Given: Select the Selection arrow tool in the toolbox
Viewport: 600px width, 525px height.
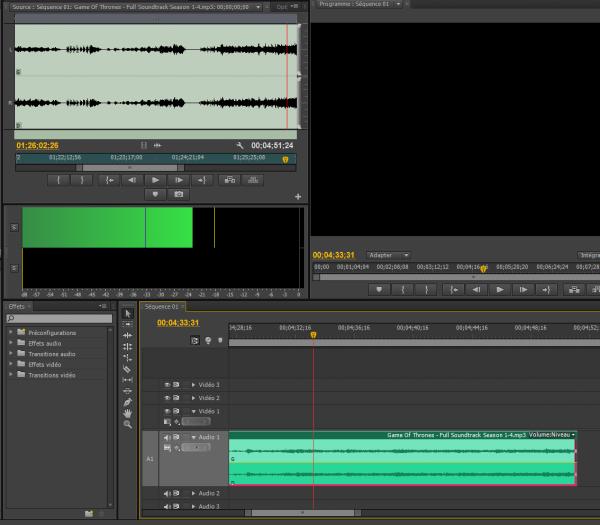Looking at the screenshot, I should tap(128, 313).
